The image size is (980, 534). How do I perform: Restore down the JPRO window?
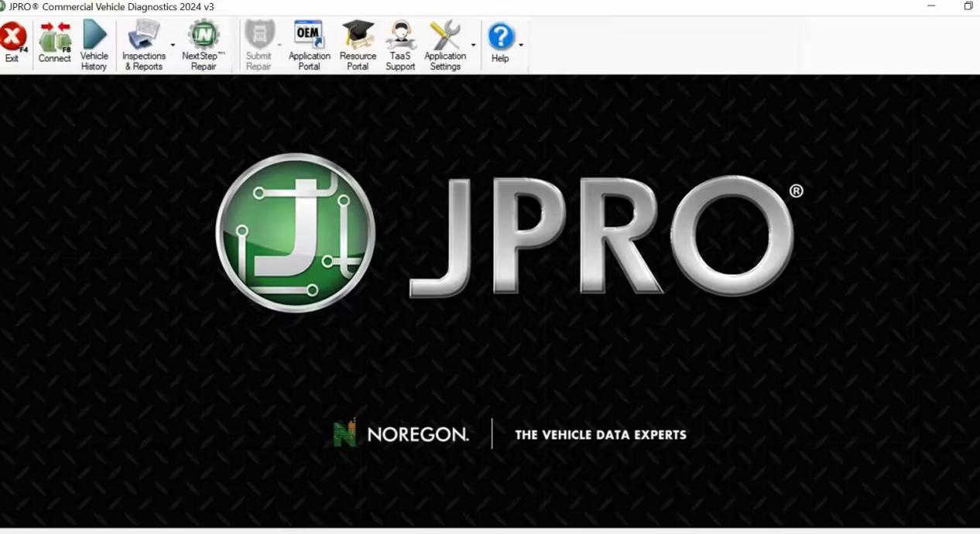point(968,6)
